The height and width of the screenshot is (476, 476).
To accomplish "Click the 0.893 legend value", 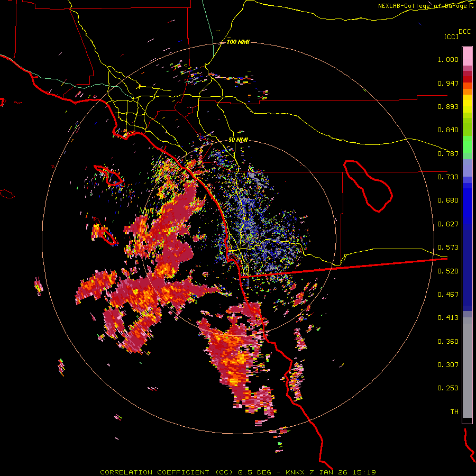I will coord(448,106).
